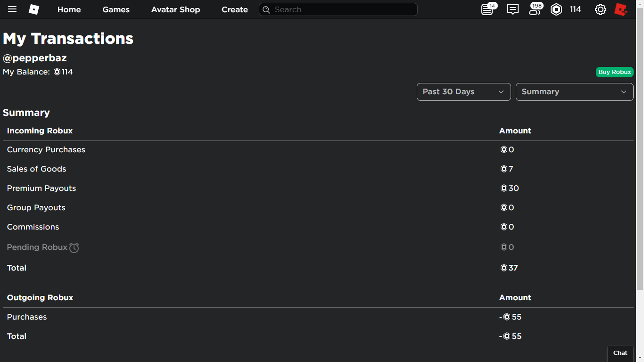This screenshot has width=644, height=362.
Task: Open the friends icon with 198 badge
Action: (x=535, y=9)
